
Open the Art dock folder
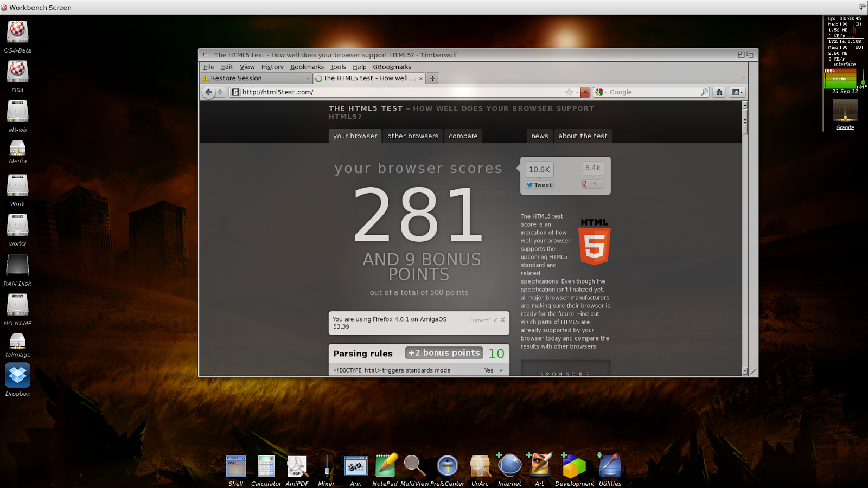coord(539,466)
